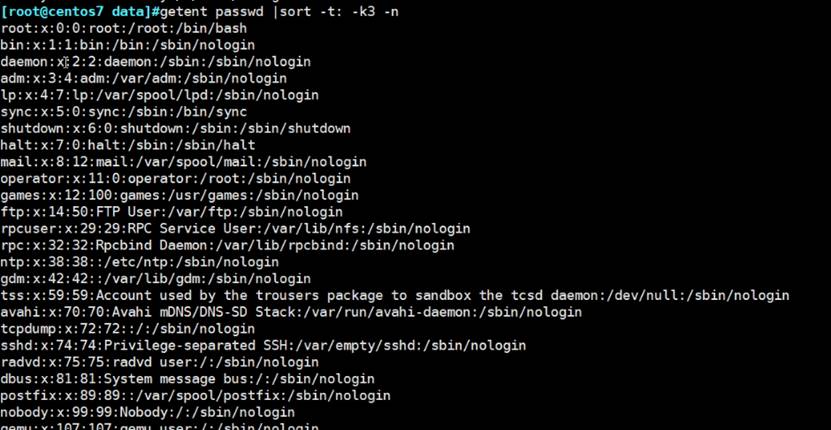Click the tss trousers package line
Viewport: 831px width, 430px height.
[394, 295]
